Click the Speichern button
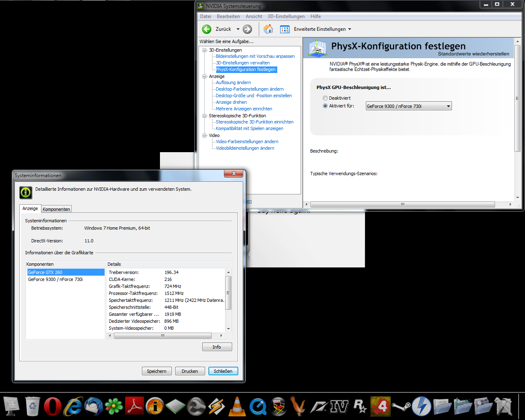This screenshot has height=420, width=525. (x=157, y=371)
